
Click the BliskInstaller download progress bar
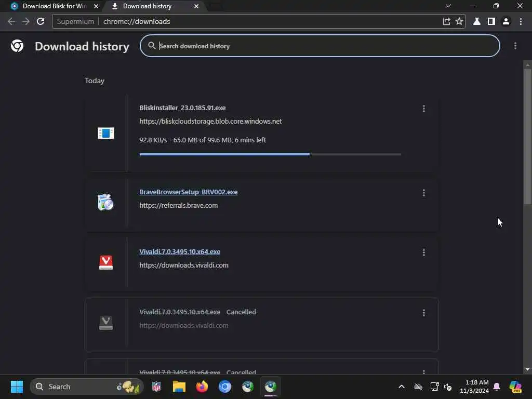click(270, 154)
